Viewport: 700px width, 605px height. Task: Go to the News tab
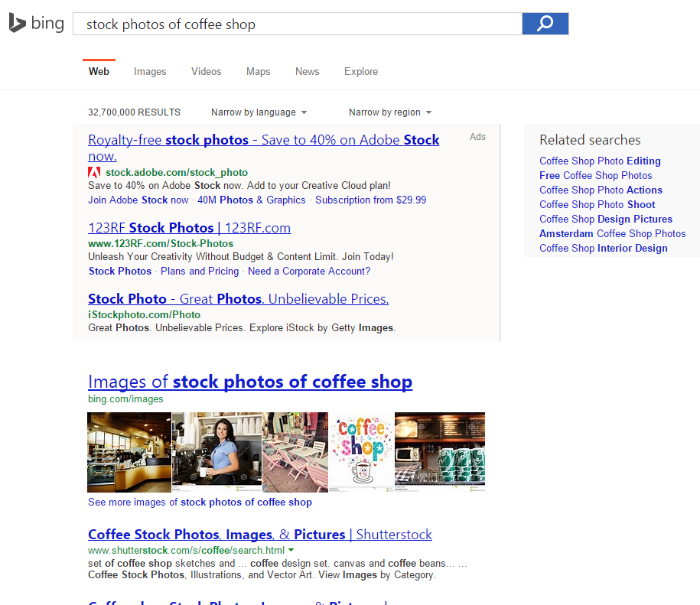click(x=307, y=72)
